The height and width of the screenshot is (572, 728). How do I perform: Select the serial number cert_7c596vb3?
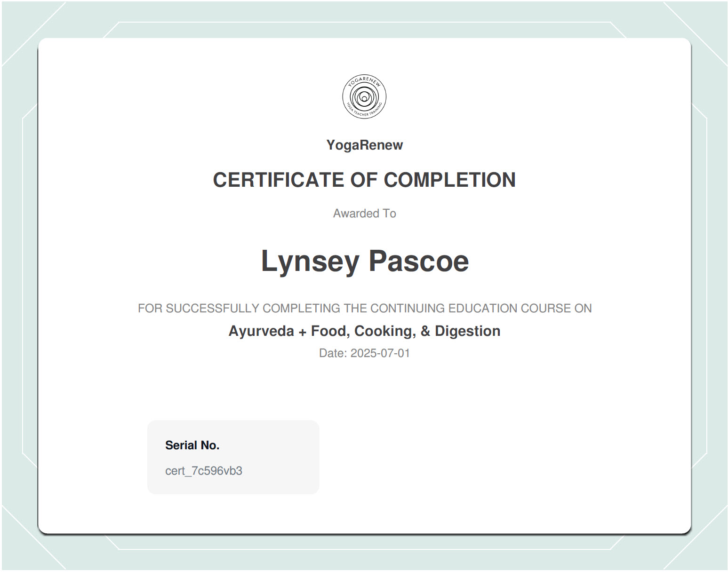tap(203, 471)
